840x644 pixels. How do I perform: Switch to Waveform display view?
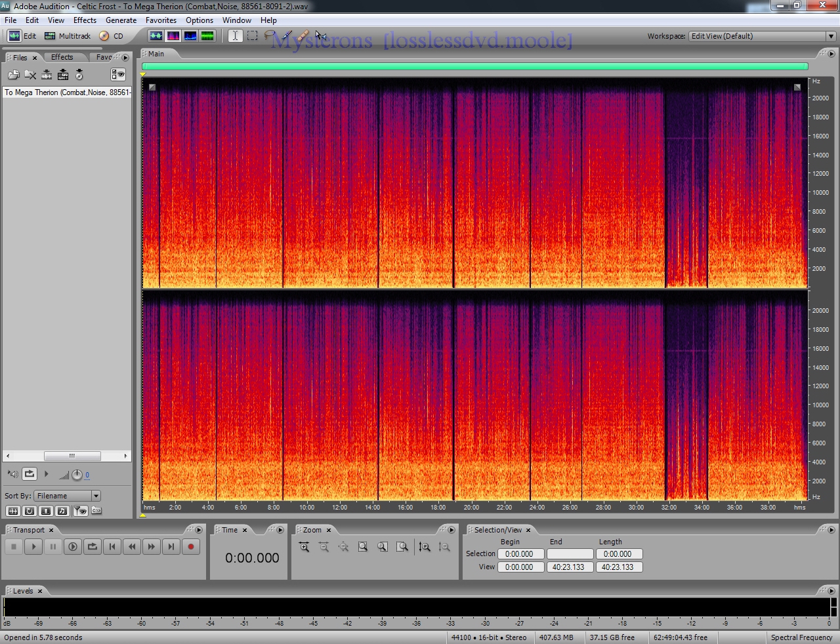coord(156,36)
